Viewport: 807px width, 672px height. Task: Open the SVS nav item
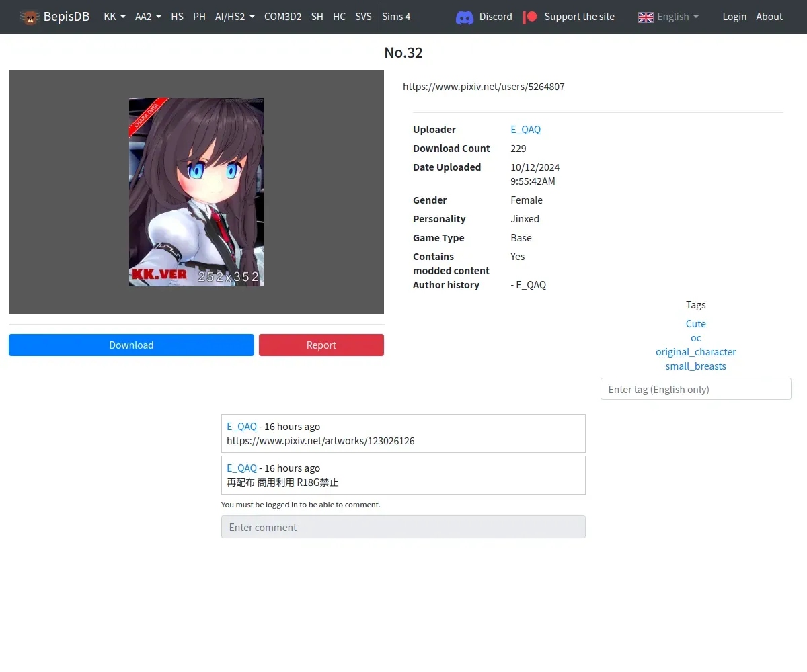[363, 17]
